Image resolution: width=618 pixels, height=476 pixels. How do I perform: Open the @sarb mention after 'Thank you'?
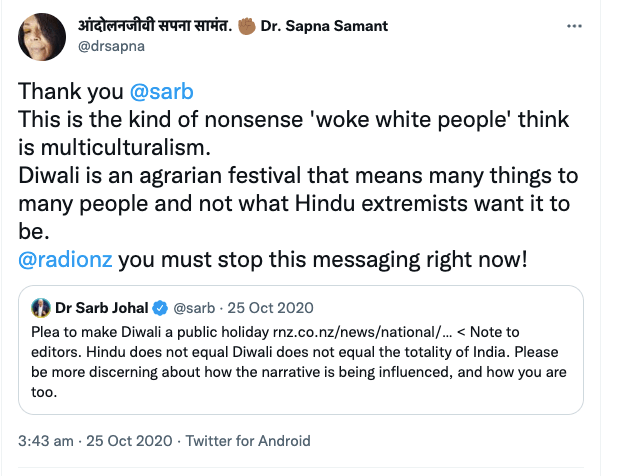162,91
